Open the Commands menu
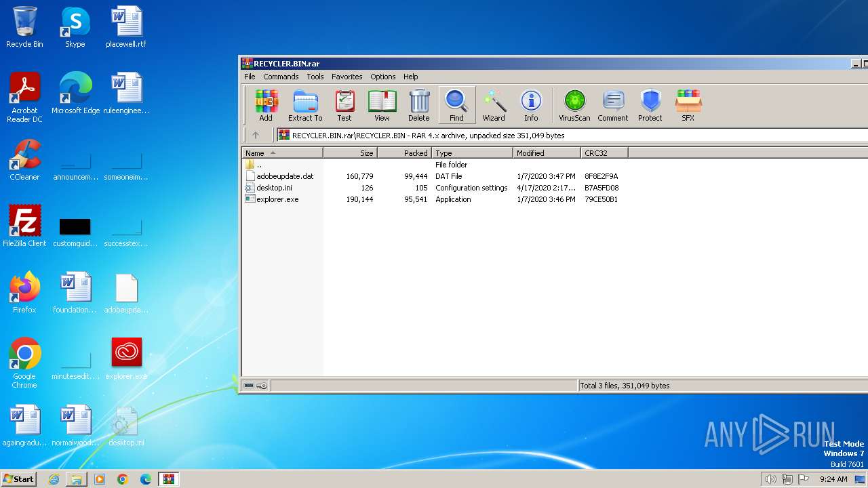This screenshot has height=488, width=868. pos(281,77)
